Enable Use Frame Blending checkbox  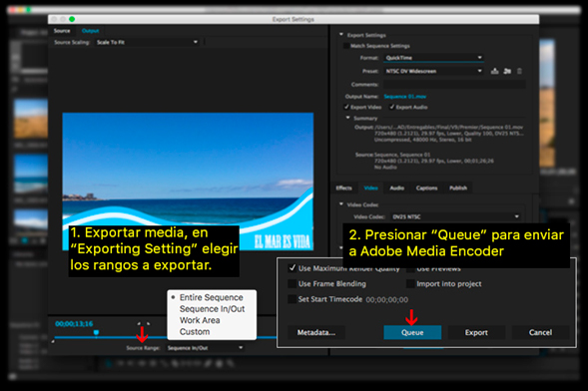293,283
